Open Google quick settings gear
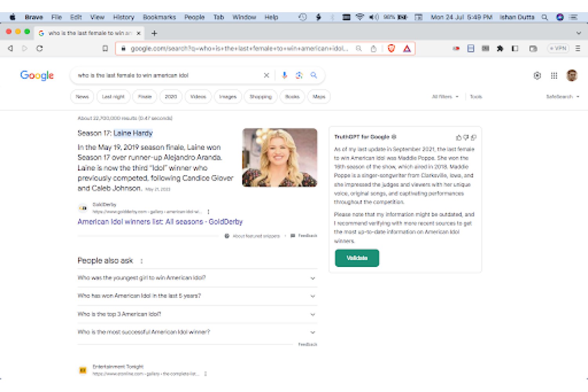Screen dimensions: 588x392 pyautogui.click(x=537, y=76)
